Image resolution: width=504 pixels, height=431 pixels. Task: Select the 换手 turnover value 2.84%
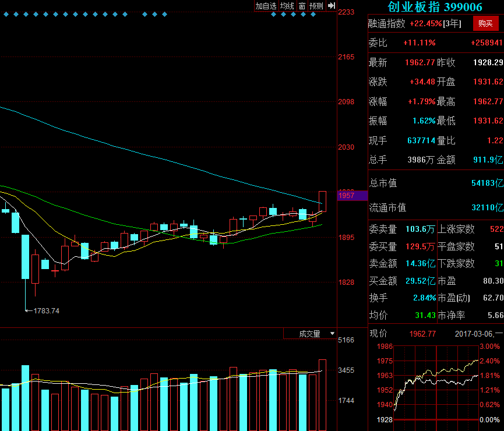pyautogui.click(x=424, y=298)
